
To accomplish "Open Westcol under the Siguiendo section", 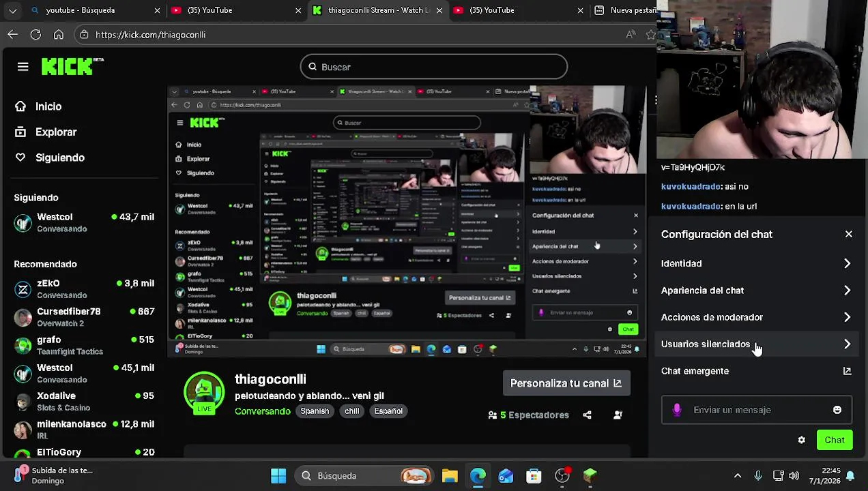I will pyautogui.click(x=84, y=222).
